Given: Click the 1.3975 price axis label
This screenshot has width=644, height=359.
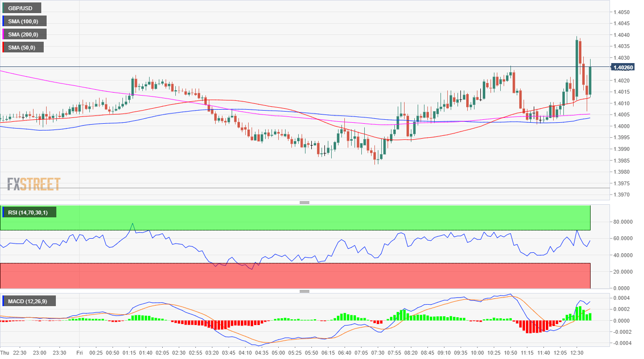Looking at the screenshot, I should (x=622, y=183).
